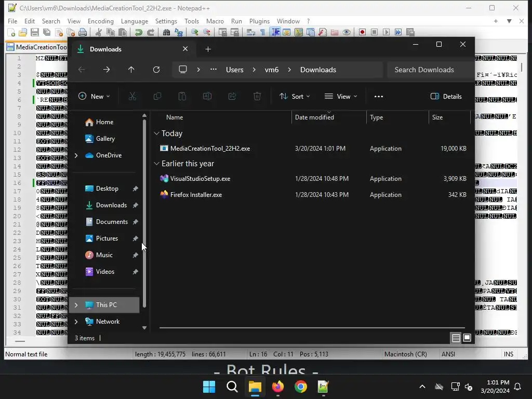Click the Close document icon in Notepad++ toolbar
This screenshot has height=399, width=532.
pyautogui.click(x=59, y=32)
